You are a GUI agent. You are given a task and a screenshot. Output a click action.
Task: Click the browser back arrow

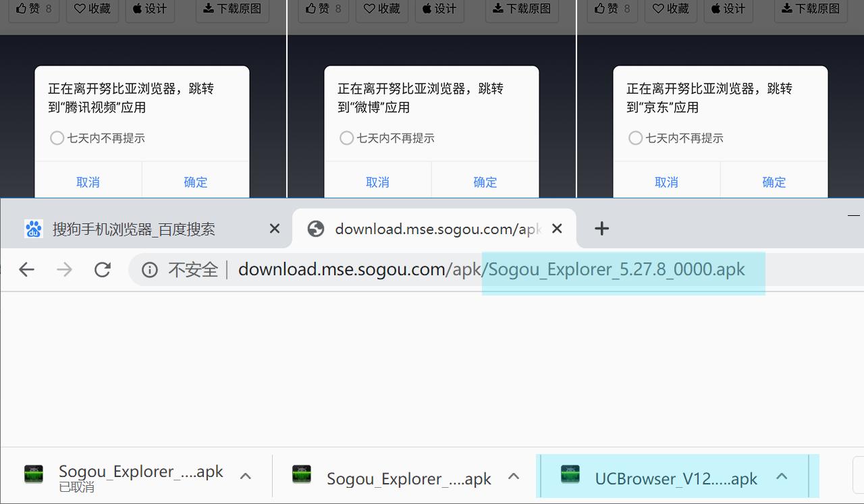pyautogui.click(x=26, y=269)
